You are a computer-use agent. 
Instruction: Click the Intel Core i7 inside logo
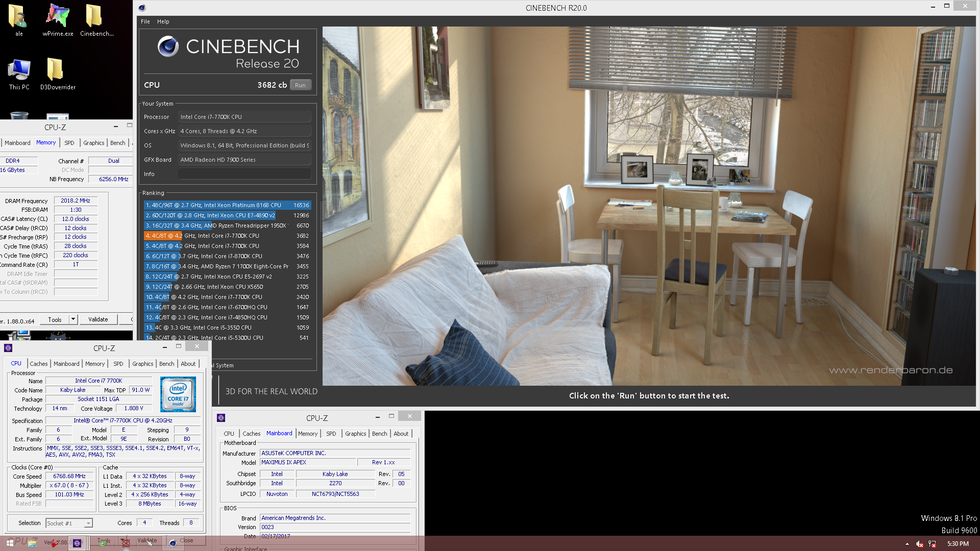point(178,394)
